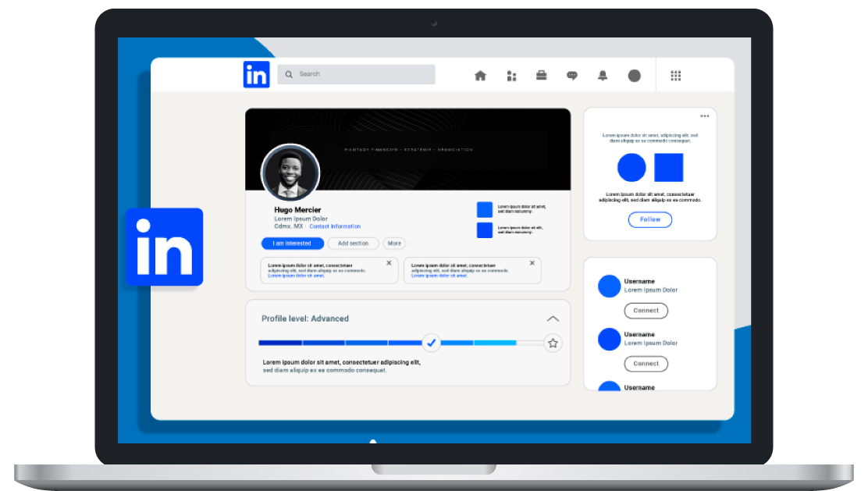Click the first Username label
The height and width of the screenshot is (491, 868).
click(x=639, y=281)
